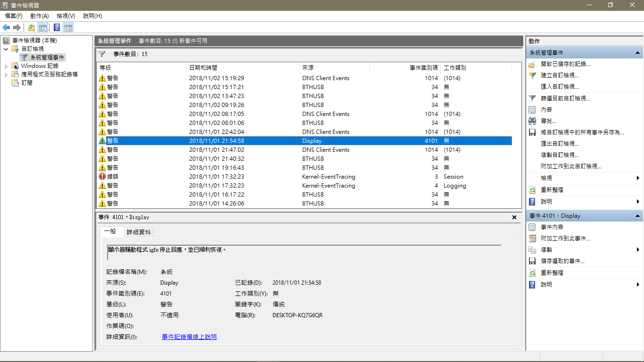Expand the Windows 記錄 tree node
This screenshot has height=362, width=644.
click(x=6, y=66)
